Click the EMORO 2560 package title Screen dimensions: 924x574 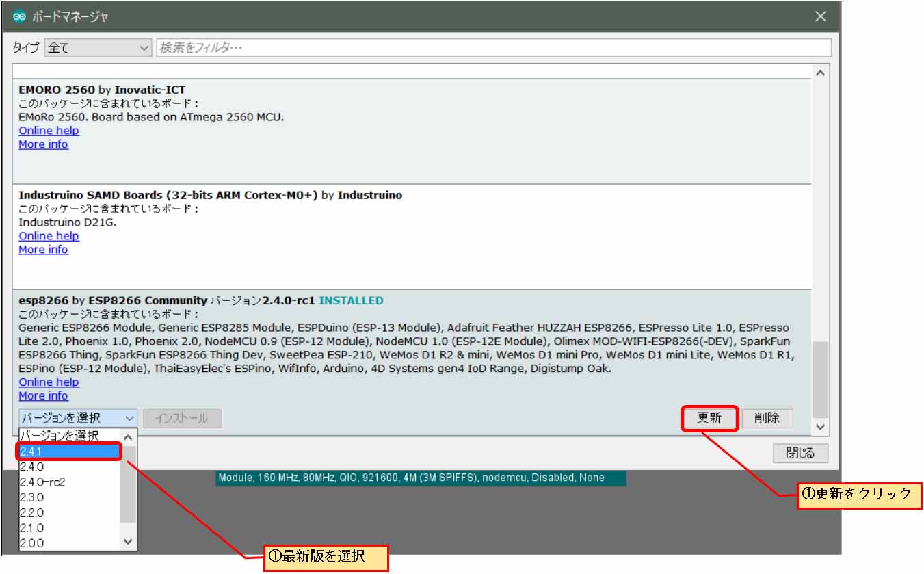(x=102, y=90)
